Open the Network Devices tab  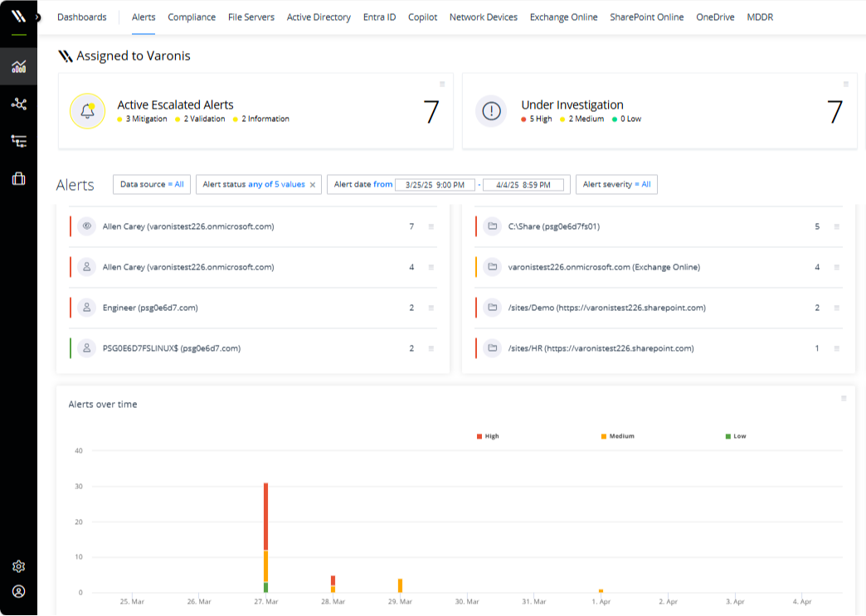(x=484, y=17)
